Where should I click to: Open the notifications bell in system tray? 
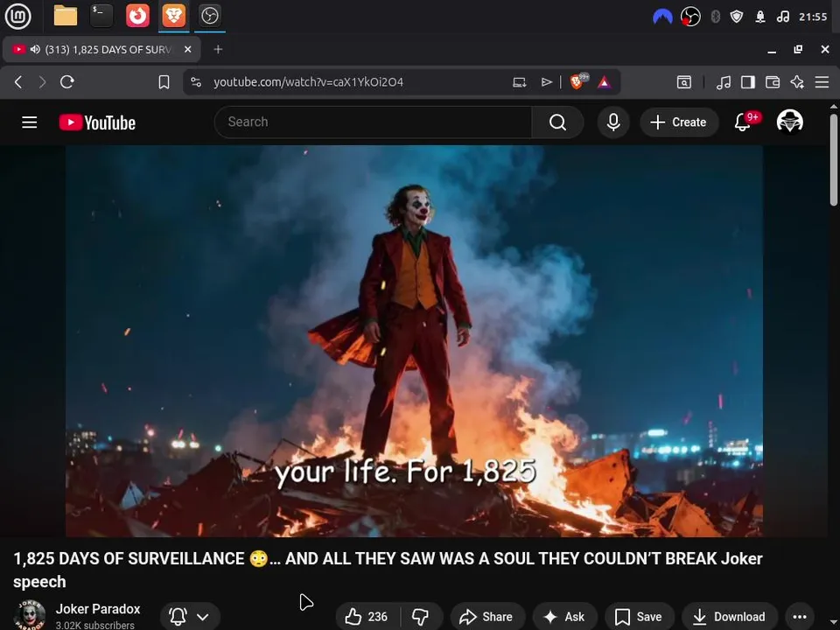point(760,17)
